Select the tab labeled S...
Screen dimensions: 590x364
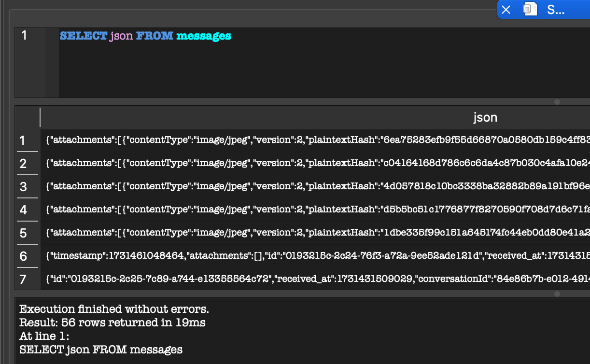click(555, 10)
